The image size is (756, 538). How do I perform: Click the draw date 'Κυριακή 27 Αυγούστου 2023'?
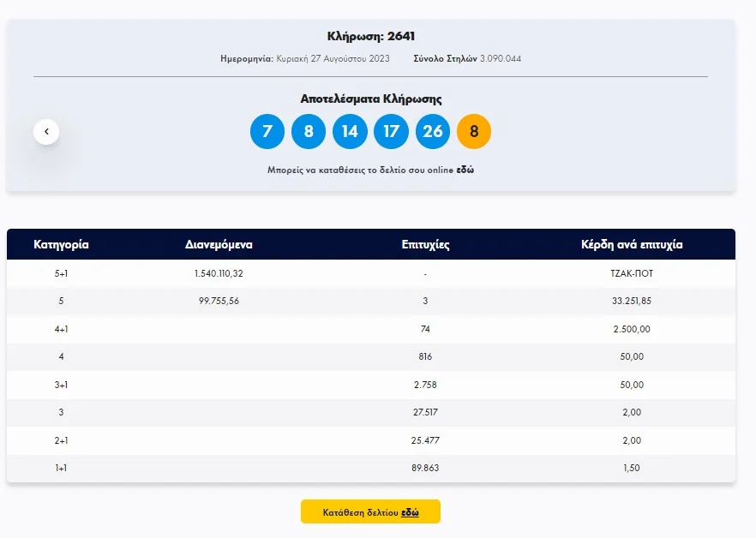(x=333, y=59)
